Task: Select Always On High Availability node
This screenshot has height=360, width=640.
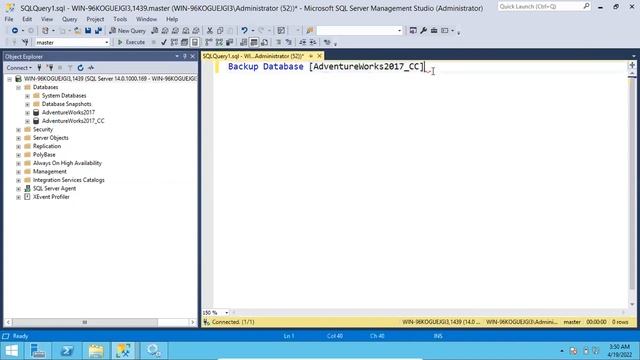Action: pos(67,163)
